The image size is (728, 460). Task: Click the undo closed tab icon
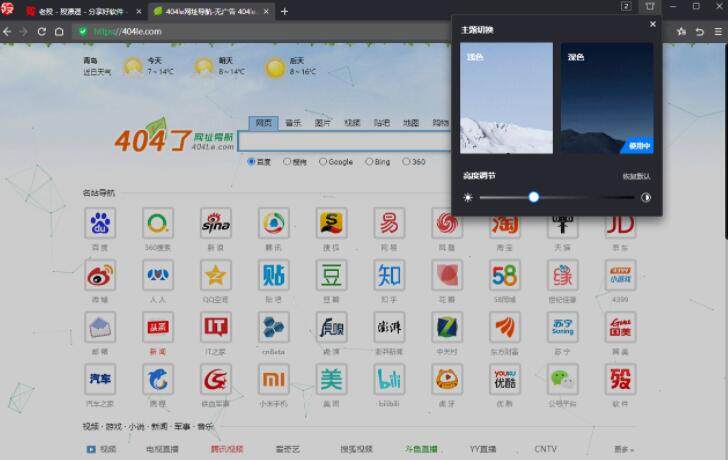point(700,32)
